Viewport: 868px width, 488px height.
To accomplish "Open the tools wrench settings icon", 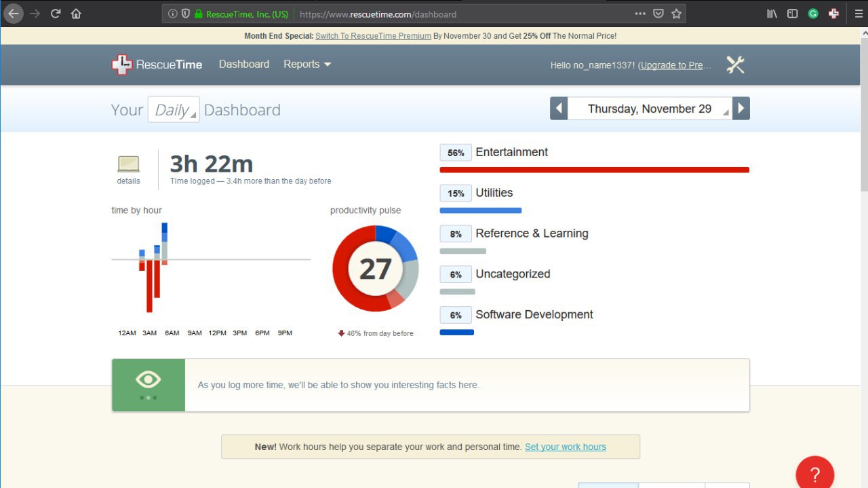I will tap(735, 64).
